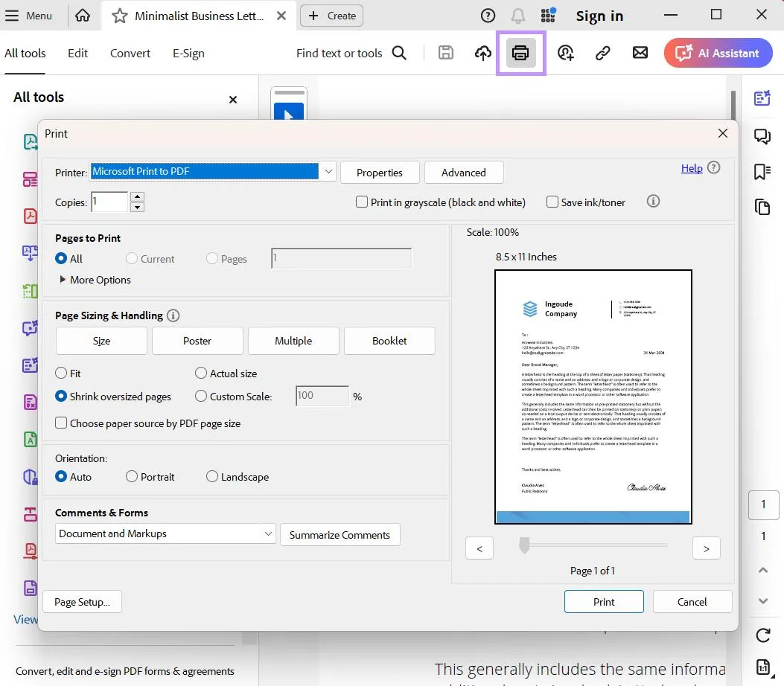Open the Convert menu
The width and height of the screenshot is (784, 686).
pyautogui.click(x=130, y=53)
